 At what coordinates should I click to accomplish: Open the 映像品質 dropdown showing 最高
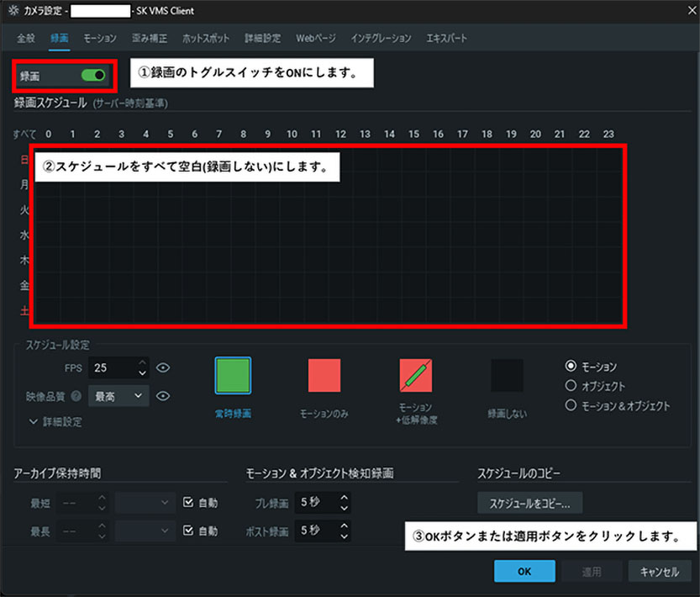pos(118,396)
